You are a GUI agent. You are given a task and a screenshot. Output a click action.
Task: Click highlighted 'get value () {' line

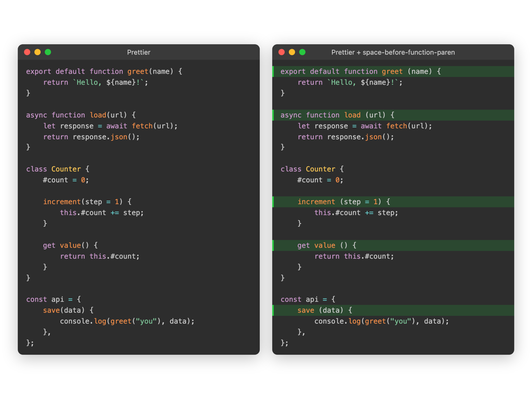[x=394, y=245]
